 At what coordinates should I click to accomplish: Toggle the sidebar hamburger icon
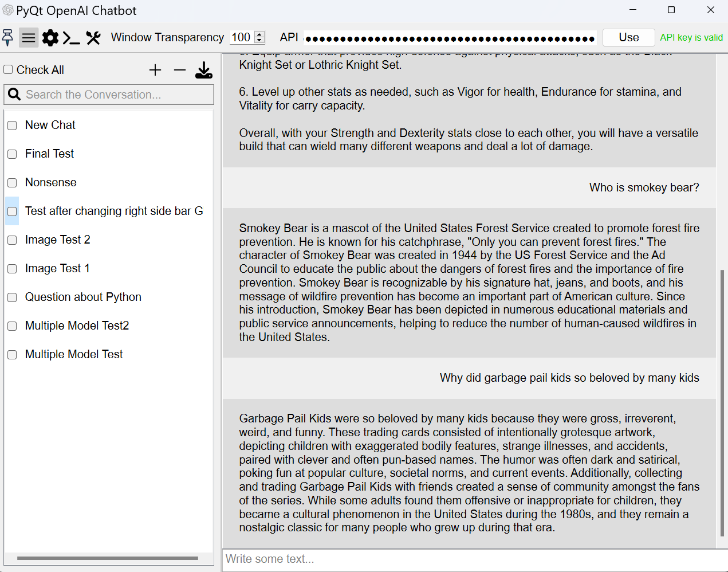click(29, 38)
